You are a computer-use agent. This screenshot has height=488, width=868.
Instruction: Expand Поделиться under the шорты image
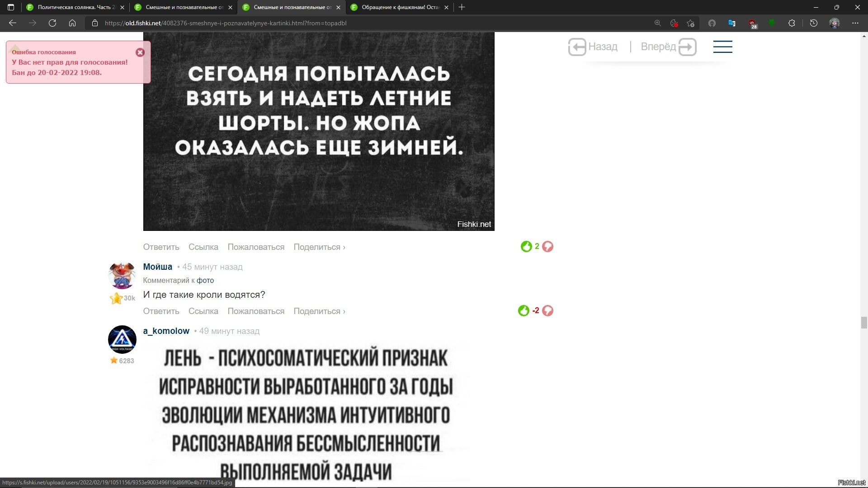[319, 247]
